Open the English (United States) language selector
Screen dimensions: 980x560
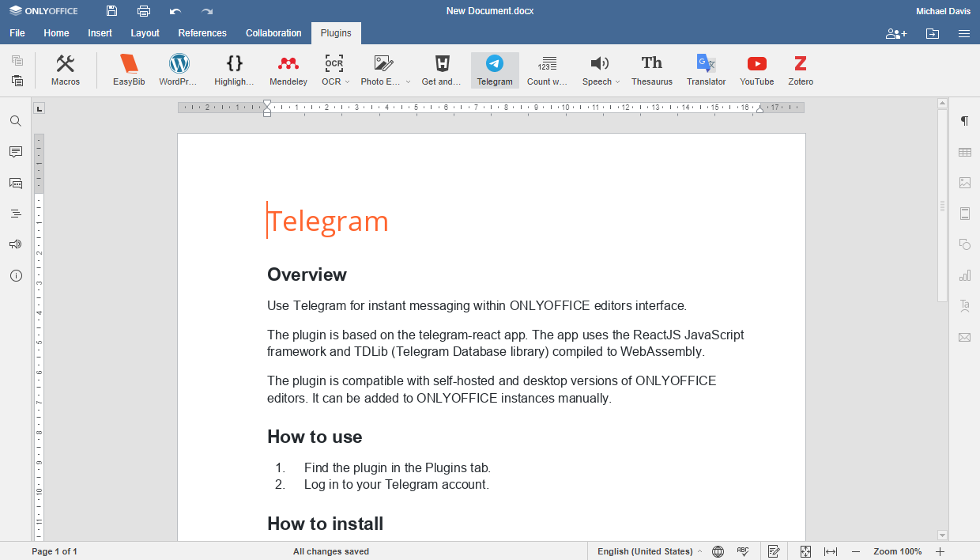(x=650, y=551)
